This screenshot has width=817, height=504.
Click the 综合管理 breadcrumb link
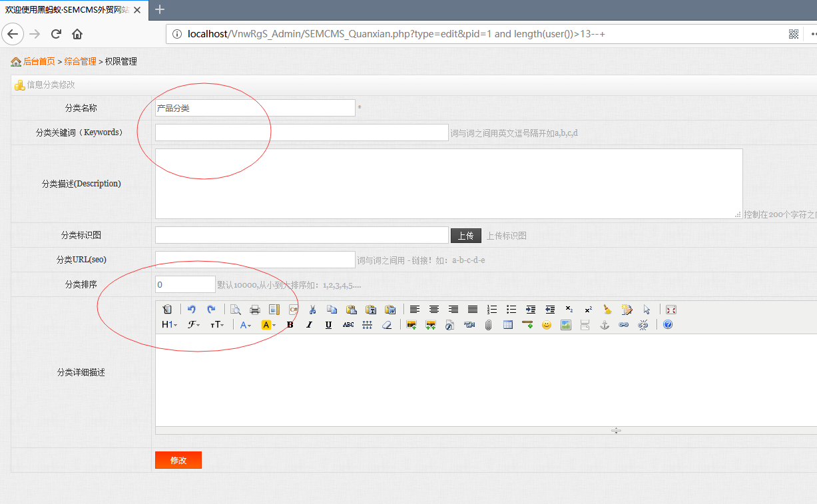(x=81, y=61)
